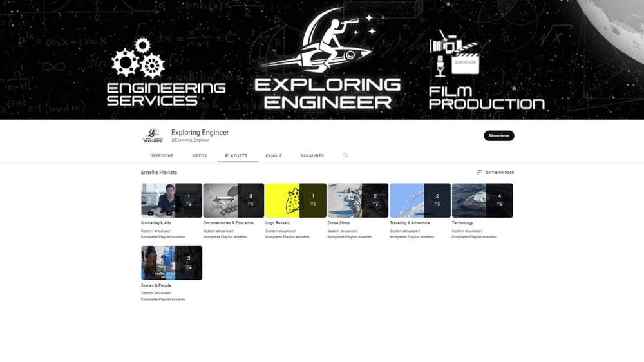View complete Technology playlist link
Screen dimensions: 644x362
[474, 237]
